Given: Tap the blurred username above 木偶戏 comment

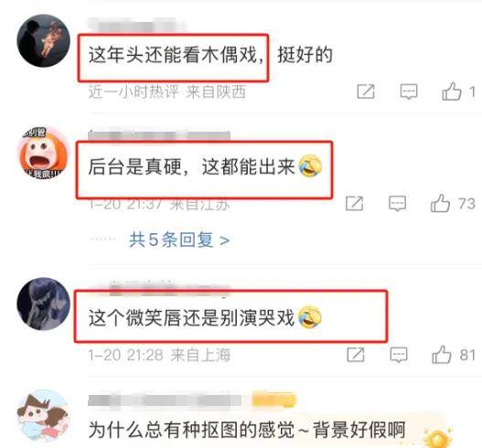Looking at the screenshot, I should click(x=137, y=25).
